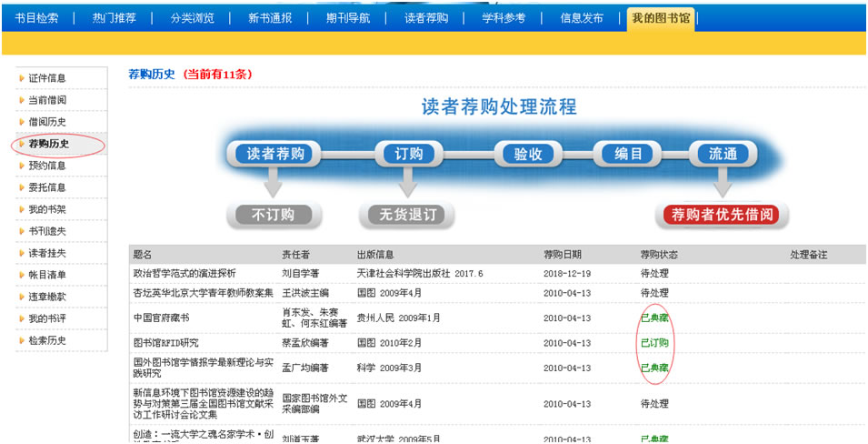Switch to the 热门推荐 tab
This screenshot has height=444, width=868.
pyautogui.click(x=114, y=18)
